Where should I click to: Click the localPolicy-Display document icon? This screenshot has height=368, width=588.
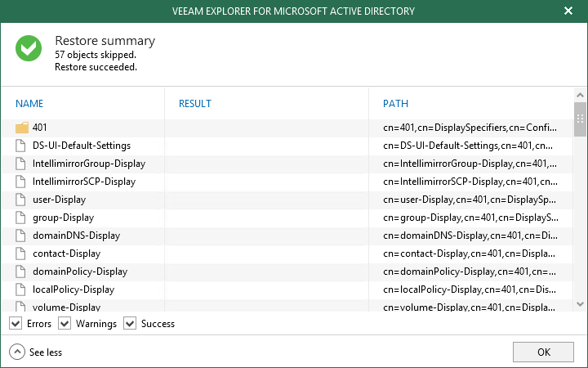(x=20, y=289)
